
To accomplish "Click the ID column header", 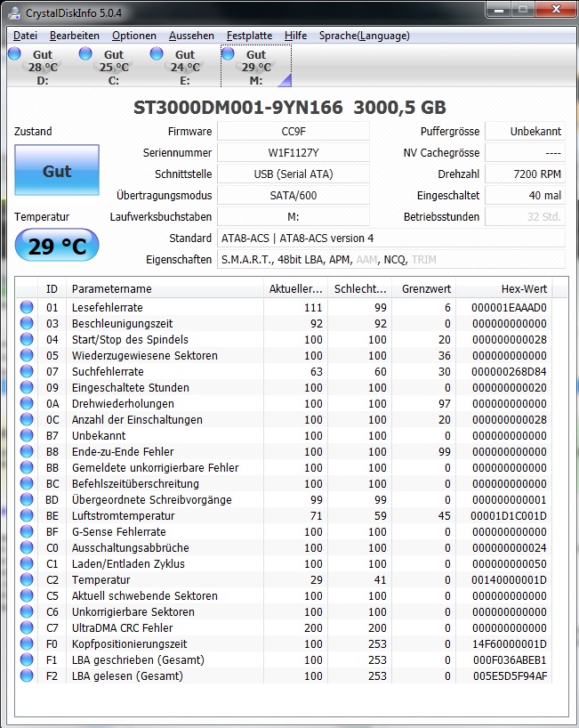I will point(52,288).
